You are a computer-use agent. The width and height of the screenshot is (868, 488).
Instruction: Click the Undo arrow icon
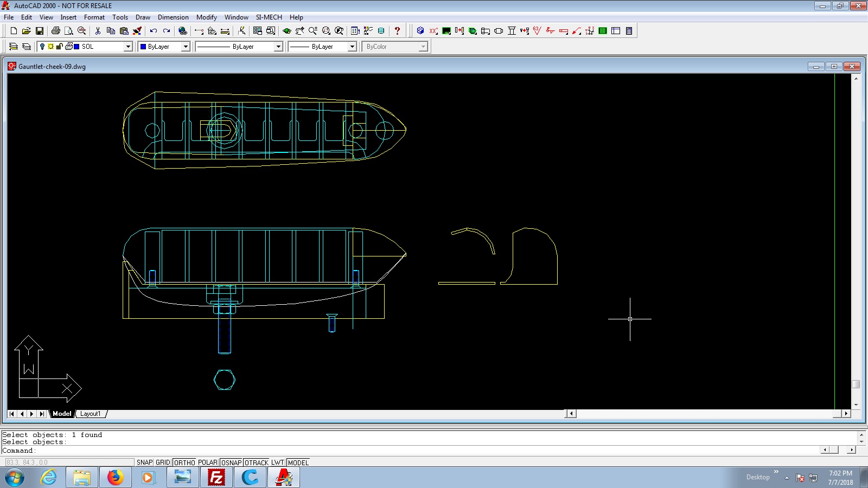tap(154, 31)
